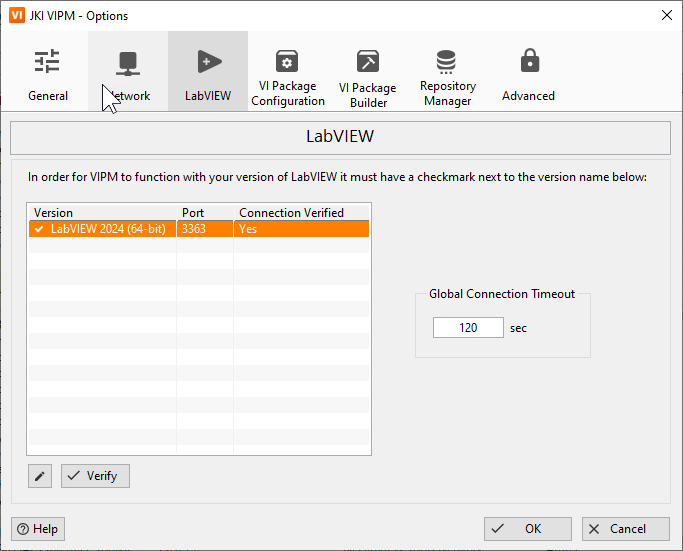This screenshot has height=551, width=683.
Task: Toggle checkmark next to LabVIEW 2024 (64-bit)
Action: [39, 229]
